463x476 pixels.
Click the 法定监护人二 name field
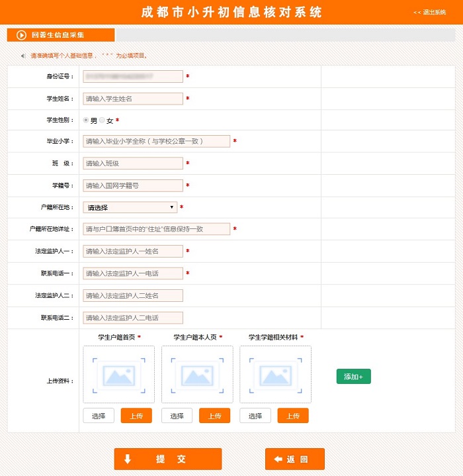(x=133, y=295)
